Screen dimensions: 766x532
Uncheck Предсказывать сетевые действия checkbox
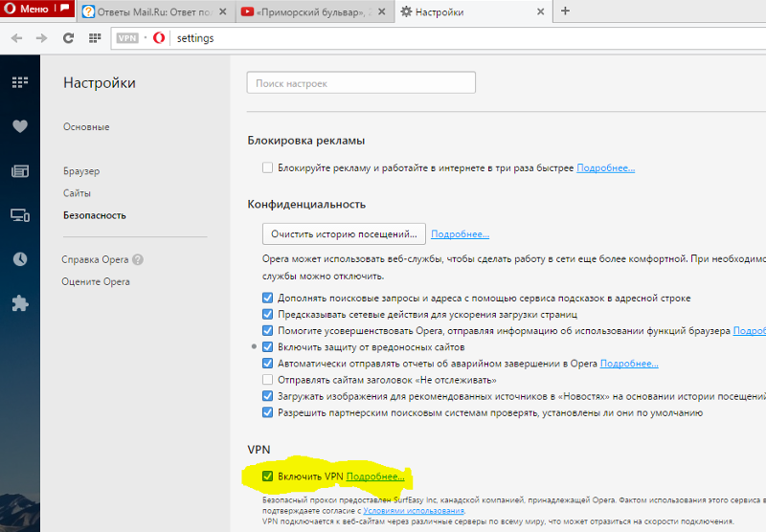coord(267,314)
